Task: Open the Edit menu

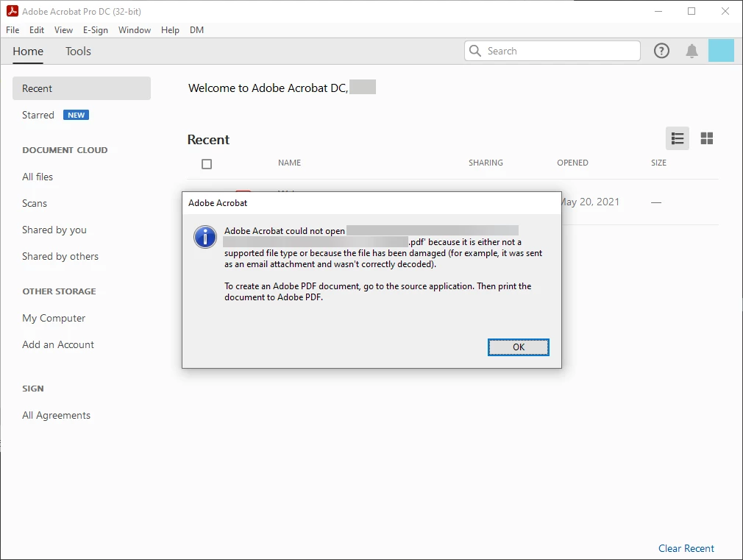Action: tap(37, 30)
